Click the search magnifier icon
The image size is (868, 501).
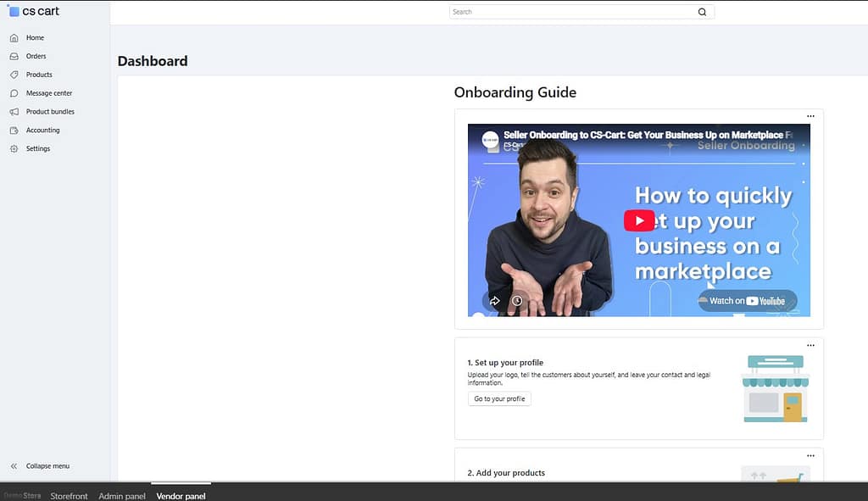pyautogui.click(x=702, y=12)
